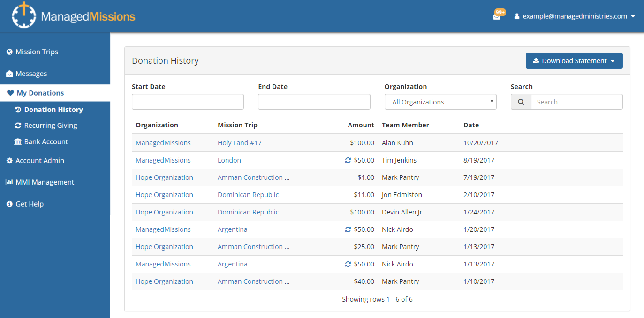Open the Argentina link dated 1/13/2017
644x318 pixels.
click(233, 264)
